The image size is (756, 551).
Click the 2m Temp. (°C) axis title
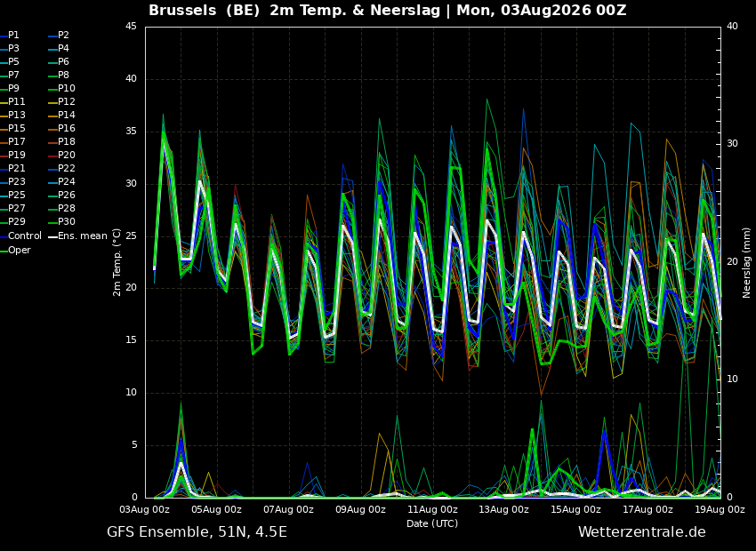pos(117,262)
